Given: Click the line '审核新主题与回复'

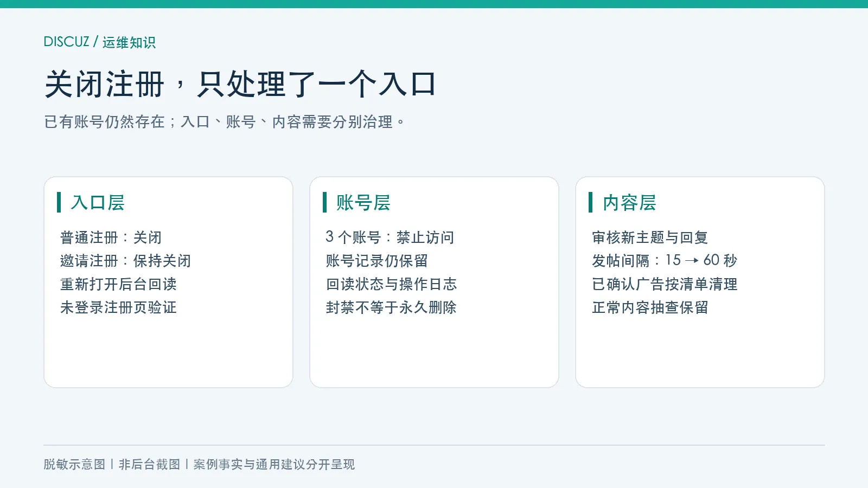Looking at the screenshot, I should pyautogui.click(x=650, y=237).
